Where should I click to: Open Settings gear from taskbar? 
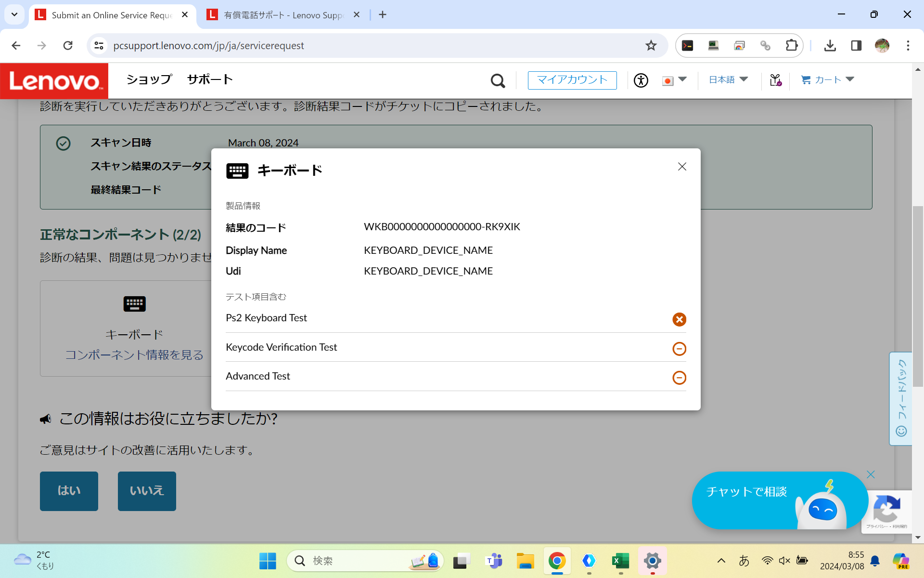click(x=652, y=561)
